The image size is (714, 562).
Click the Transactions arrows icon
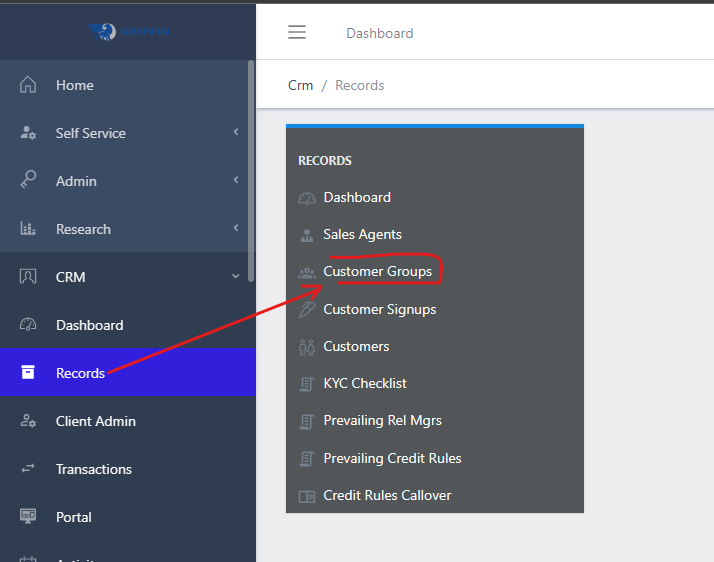tap(28, 469)
